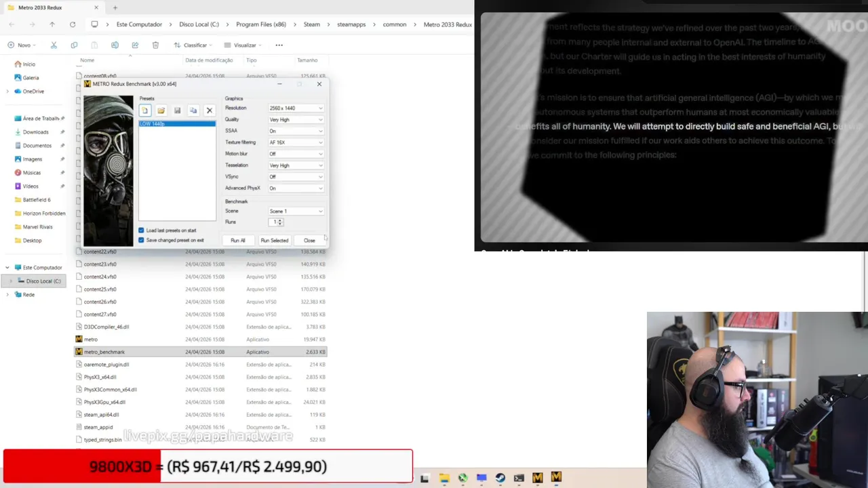868x488 pixels.
Task: Toggle Save changed preset on exit
Action: (141, 240)
